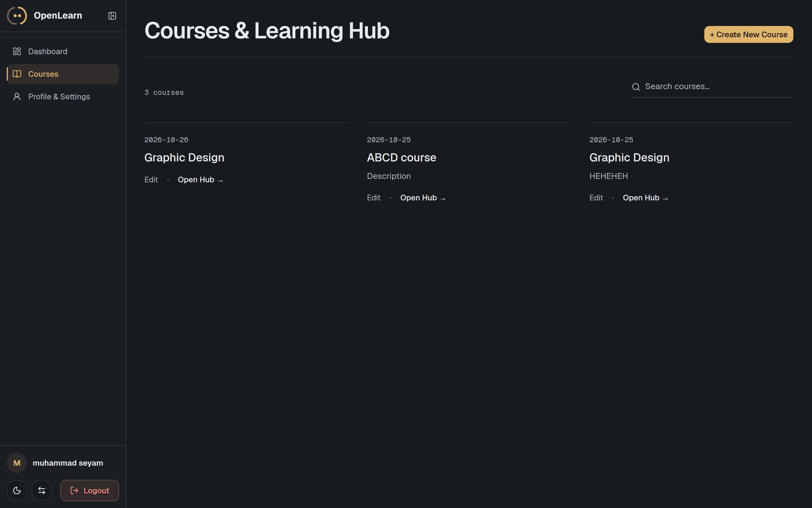The height and width of the screenshot is (508, 812).
Task: Open Hub for ABCD course
Action: [x=423, y=198]
